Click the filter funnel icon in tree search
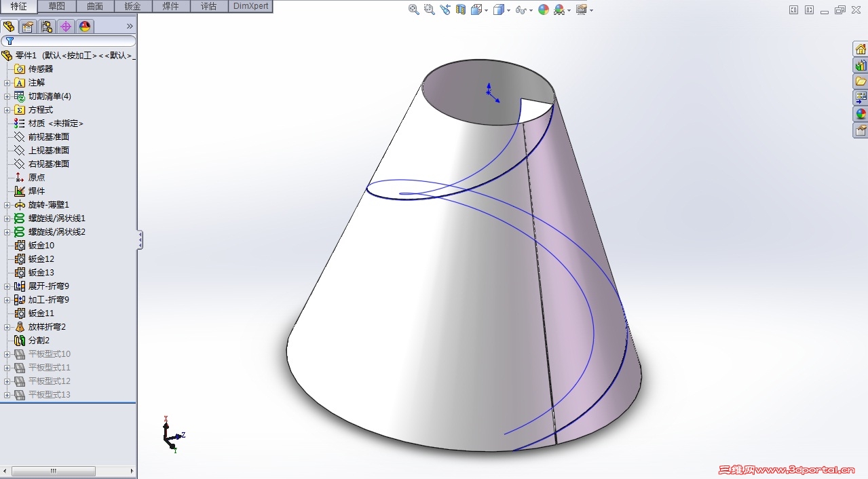The image size is (868, 479). click(x=10, y=41)
